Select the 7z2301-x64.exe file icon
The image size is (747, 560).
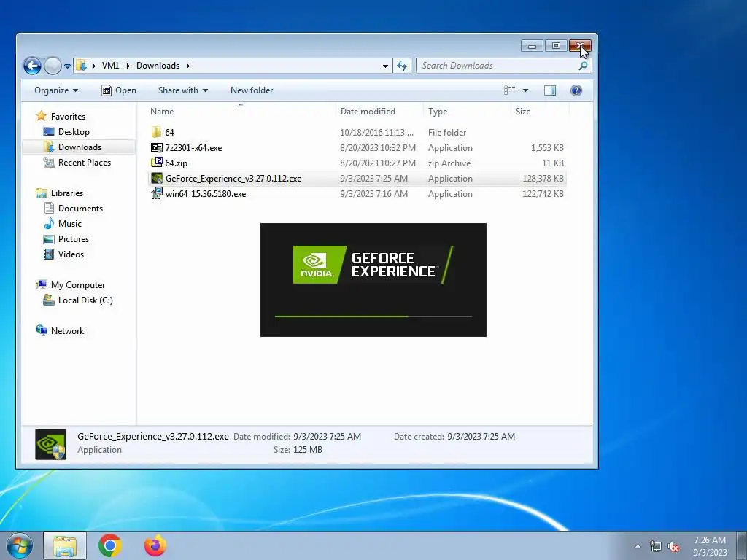pyautogui.click(x=156, y=147)
